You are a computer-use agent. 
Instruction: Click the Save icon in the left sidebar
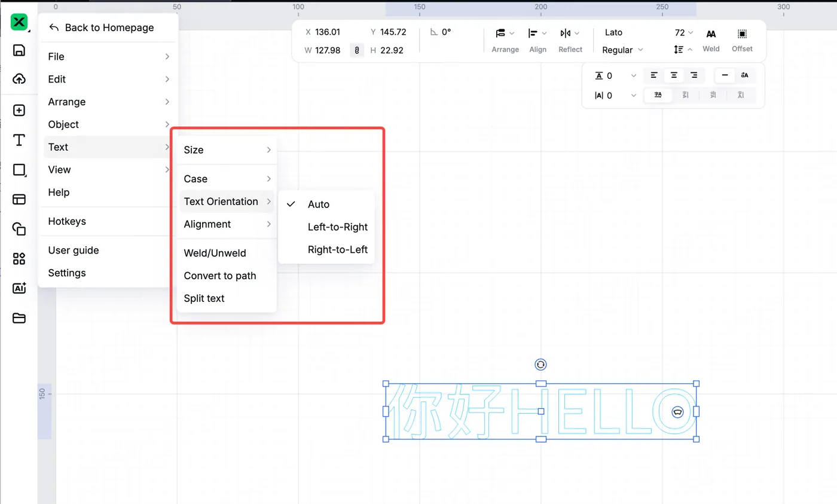click(19, 50)
